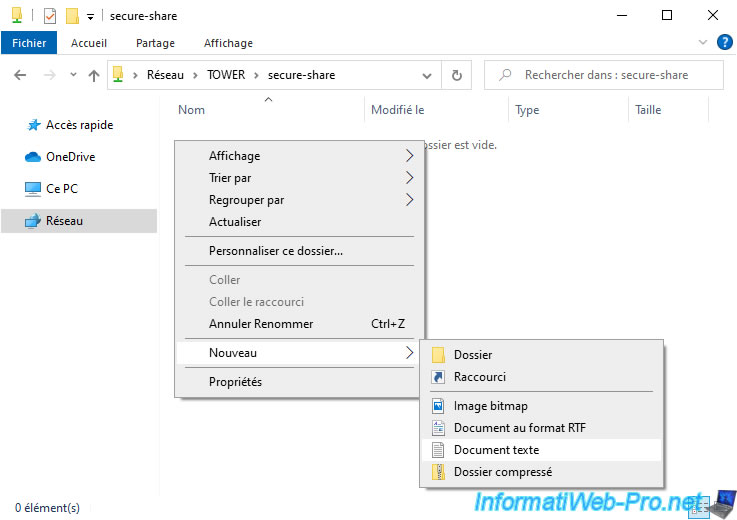Choose Image bitmap from new menu

click(490, 406)
